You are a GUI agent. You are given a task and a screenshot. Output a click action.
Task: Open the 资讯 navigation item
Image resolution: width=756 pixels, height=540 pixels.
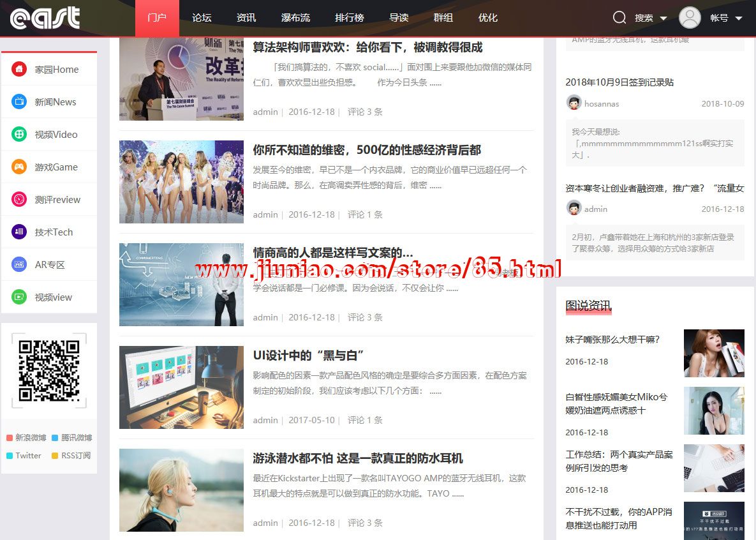[246, 18]
